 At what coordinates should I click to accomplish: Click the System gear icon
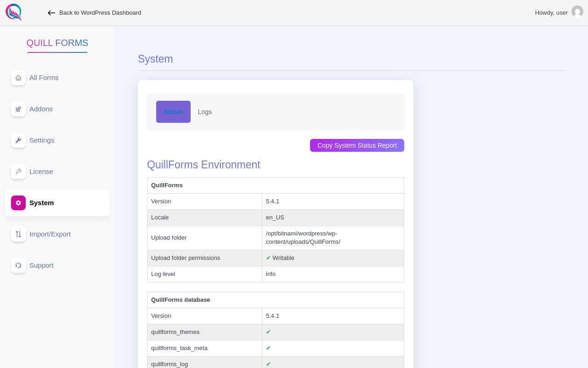pos(18,203)
